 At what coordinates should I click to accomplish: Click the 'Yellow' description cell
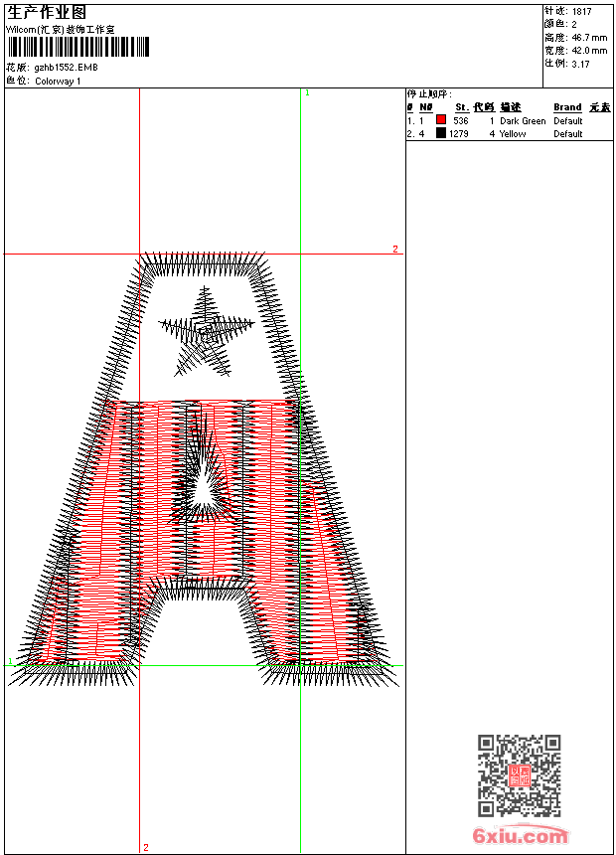(513, 134)
